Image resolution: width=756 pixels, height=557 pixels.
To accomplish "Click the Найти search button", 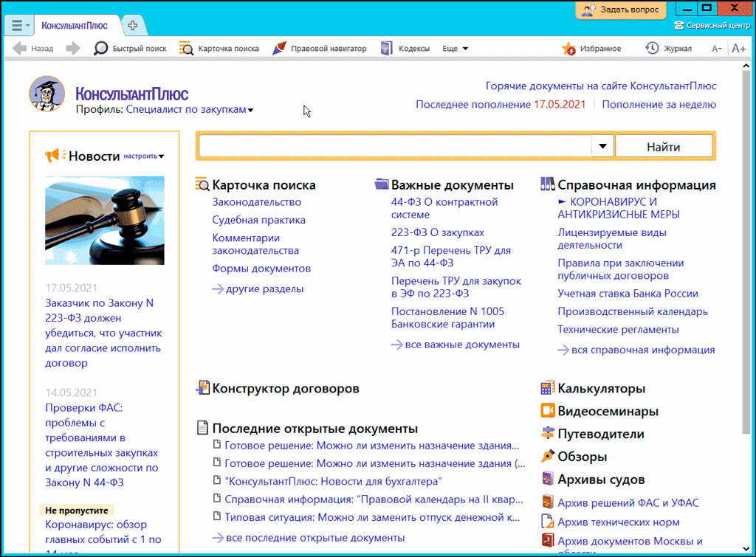I will click(x=664, y=147).
